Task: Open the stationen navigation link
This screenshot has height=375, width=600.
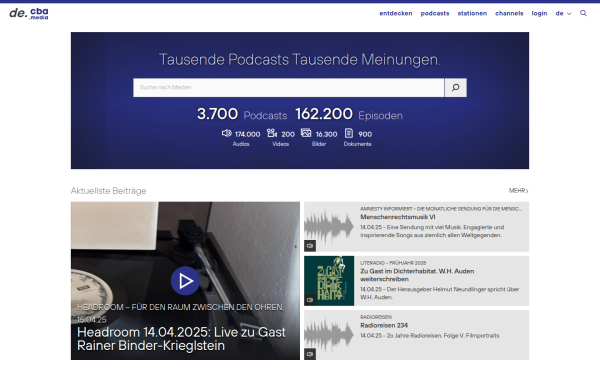Action: point(472,13)
